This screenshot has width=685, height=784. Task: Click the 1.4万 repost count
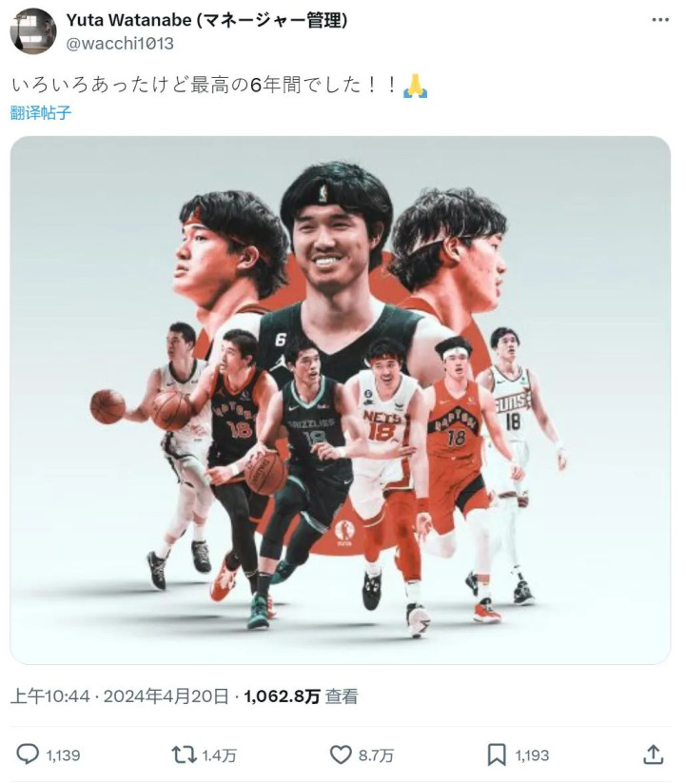pos(219,755)
